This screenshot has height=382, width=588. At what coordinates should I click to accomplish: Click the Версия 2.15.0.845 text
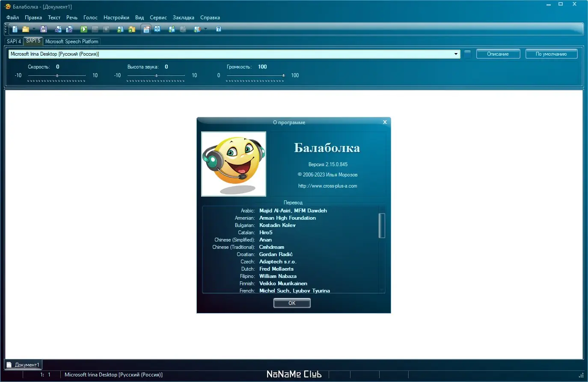tap(328, 164)
